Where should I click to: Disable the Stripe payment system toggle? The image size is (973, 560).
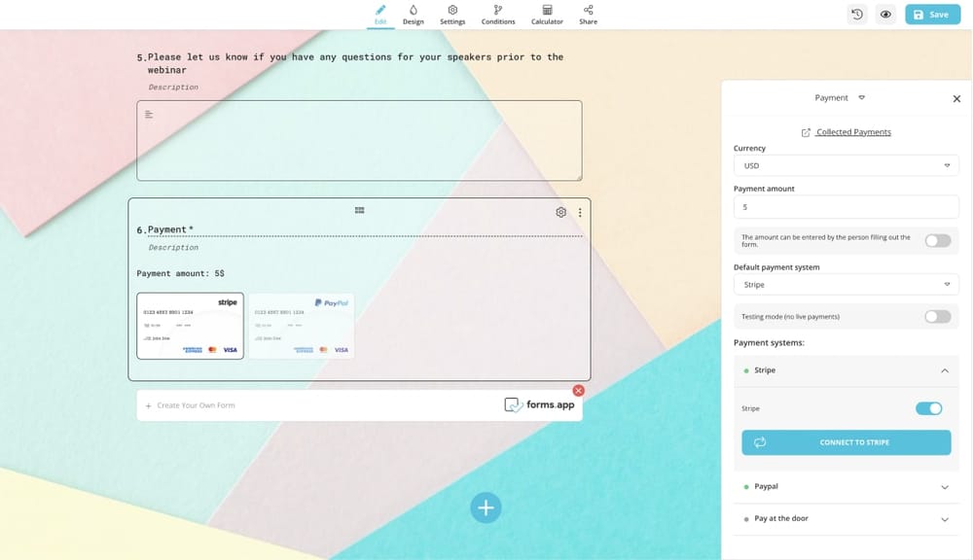pos(929,408)
